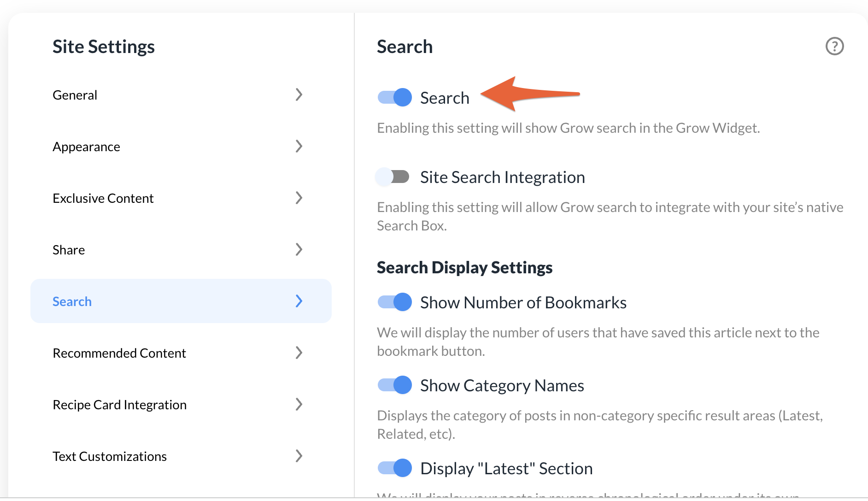Toggle Show Category Names switch
868x501 pixels.
pos(394,385)
